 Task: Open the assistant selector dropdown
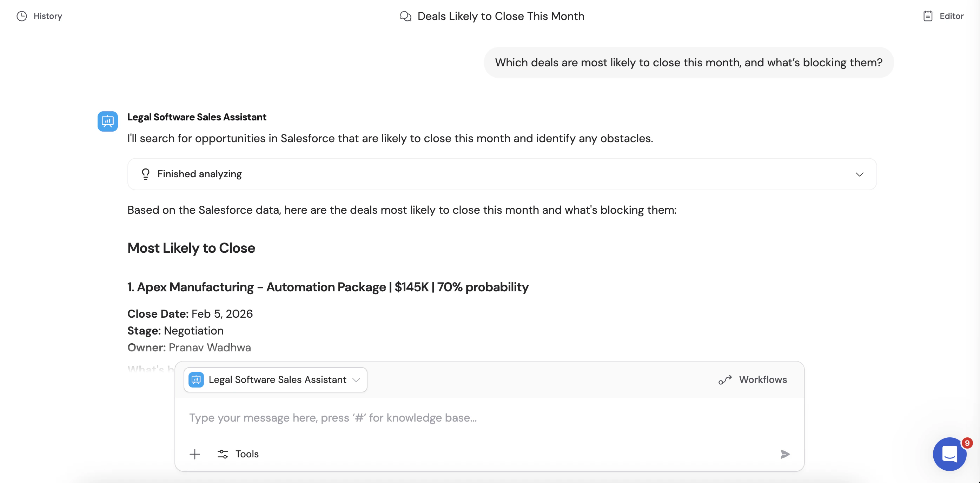point(357,379)
